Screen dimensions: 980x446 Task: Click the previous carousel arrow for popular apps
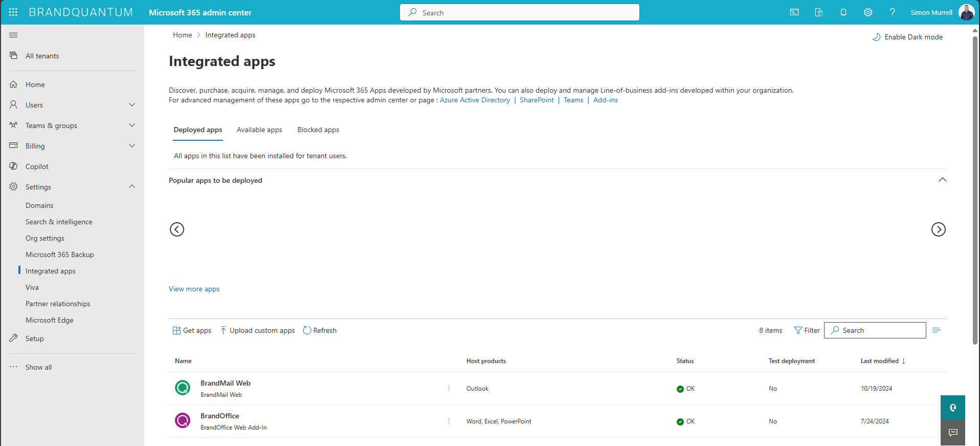point(177,229)
